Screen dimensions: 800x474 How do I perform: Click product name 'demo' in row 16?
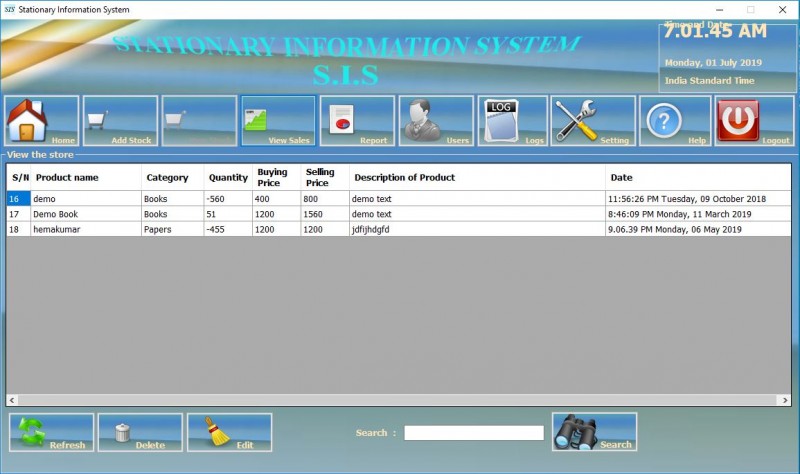[86, 198]
